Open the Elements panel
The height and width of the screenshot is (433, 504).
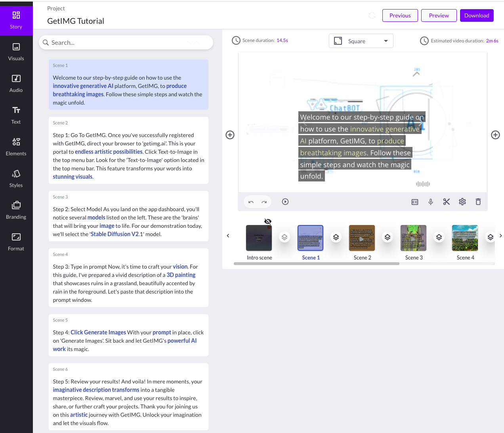tap(16, 147)
